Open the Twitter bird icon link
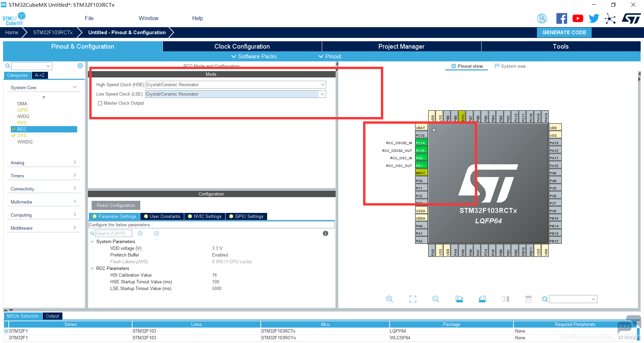The width and height of the screenshot is (644, 343). [594, 18]
